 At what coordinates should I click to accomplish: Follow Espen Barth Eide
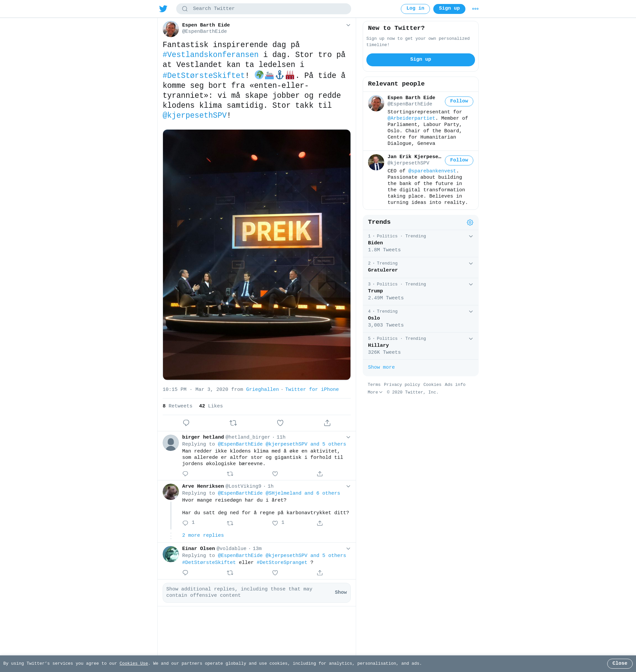point(459,101)
